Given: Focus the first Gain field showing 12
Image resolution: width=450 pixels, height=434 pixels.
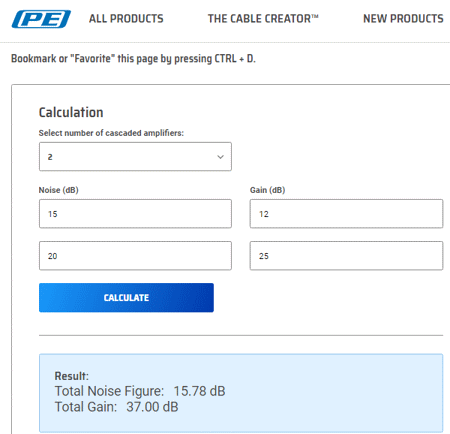Looking at the screenshot, I should 346,214.
